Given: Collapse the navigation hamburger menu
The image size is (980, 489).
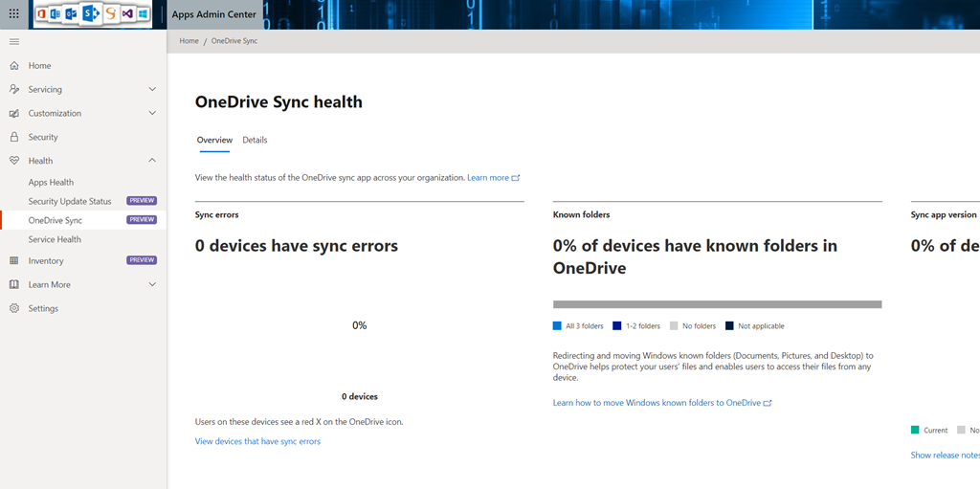Looking at the screenshot, I should (14, 42).
